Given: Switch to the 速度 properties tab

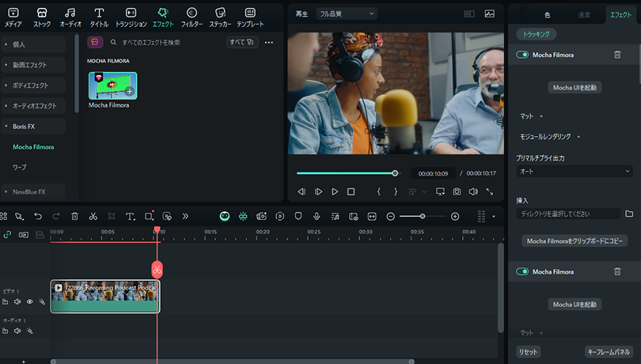Looking at the screenshot, I should (584, 15).
